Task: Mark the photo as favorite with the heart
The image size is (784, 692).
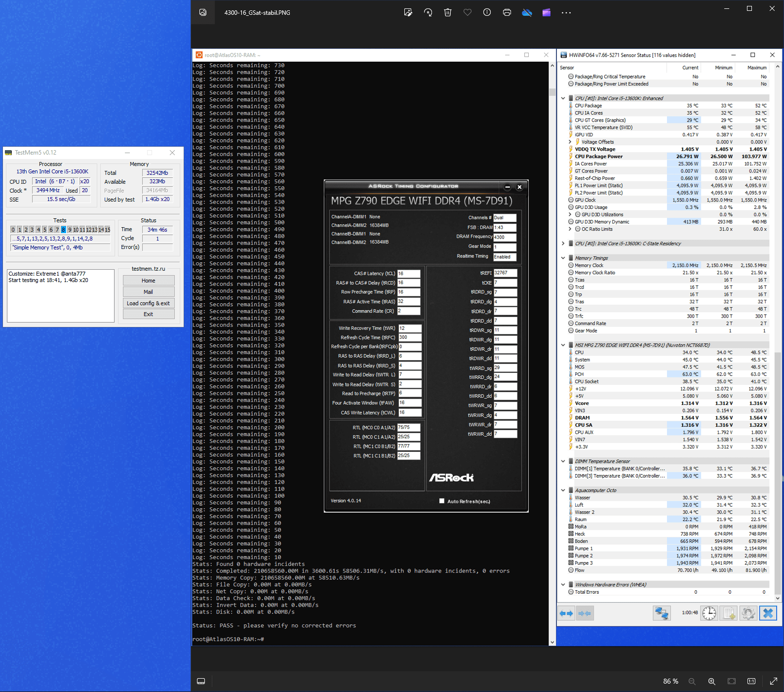Action: [468, 12]
